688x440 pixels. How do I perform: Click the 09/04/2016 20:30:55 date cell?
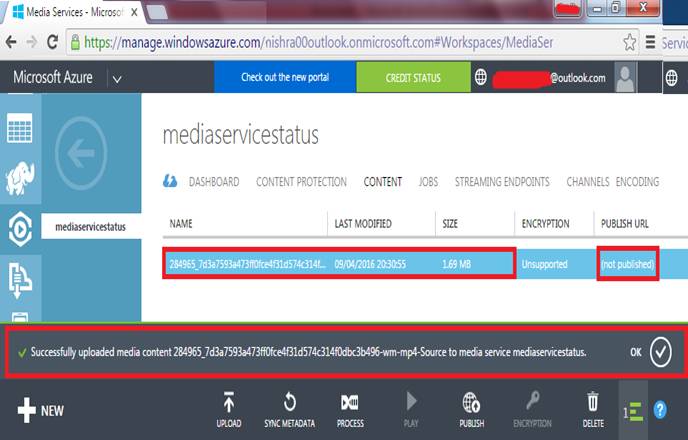pos(370,264)
